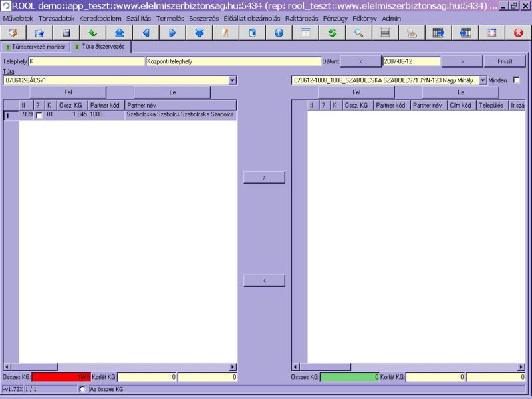Click the open folder toolbar icon
Viewport: 532px width, 399px height.
(x=39, y=33)
